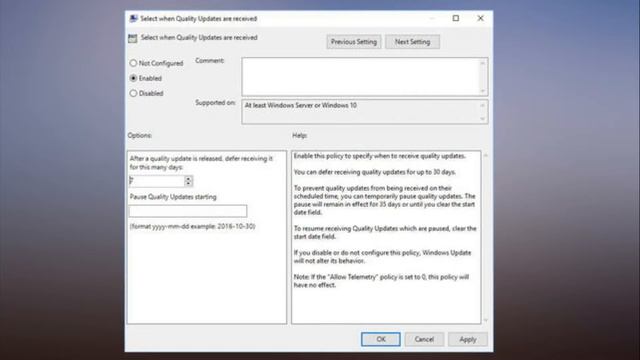Viewport: 640px width, 360px height.
Task: Click Comment box scroll up arrow
Action: coord(483,63)
